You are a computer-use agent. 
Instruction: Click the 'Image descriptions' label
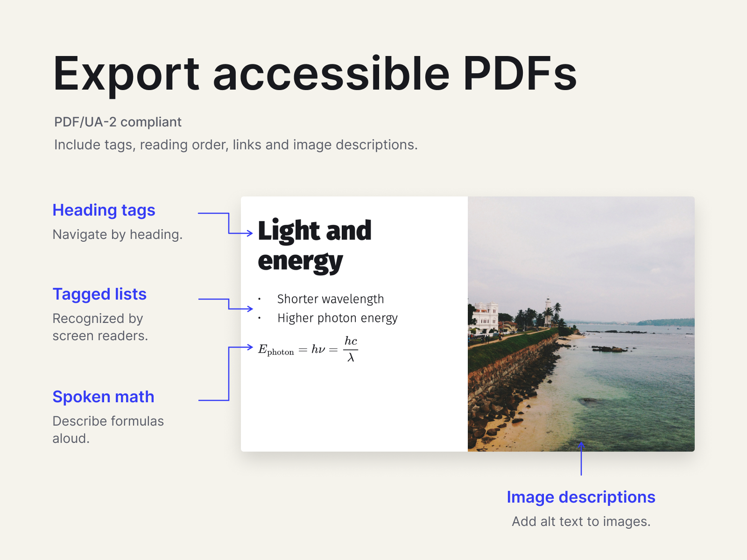tap(581, 497)
